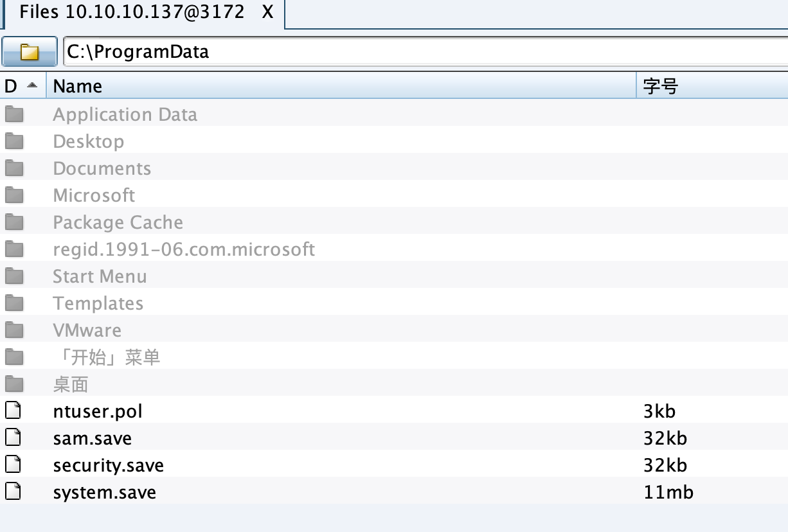788x532 pixels.
Task: Switch to Files 10.10.10.137@3172 tab
Action: point(132,13)
